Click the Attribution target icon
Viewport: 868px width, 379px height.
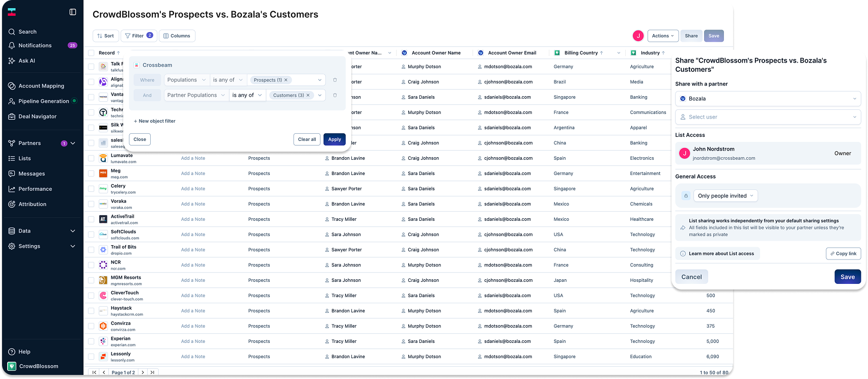pos(12,204)
